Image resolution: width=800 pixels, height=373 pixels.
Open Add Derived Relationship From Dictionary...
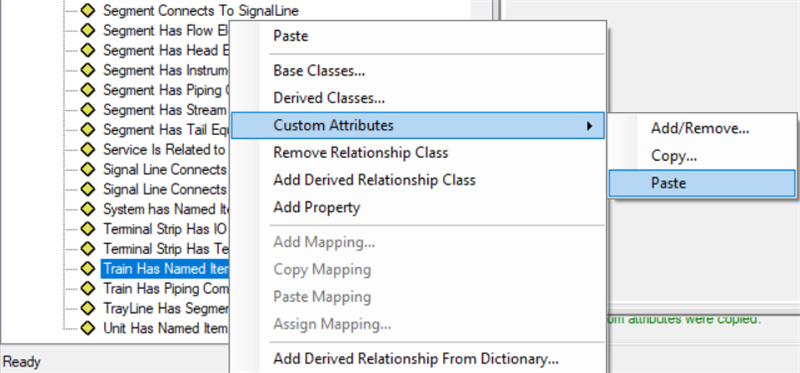(x=417, y=359)
